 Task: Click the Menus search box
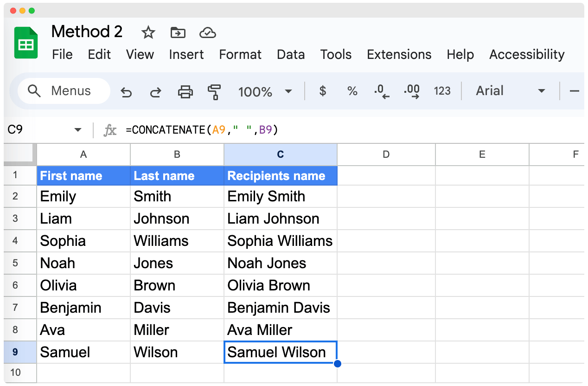(x=64, y=91)
